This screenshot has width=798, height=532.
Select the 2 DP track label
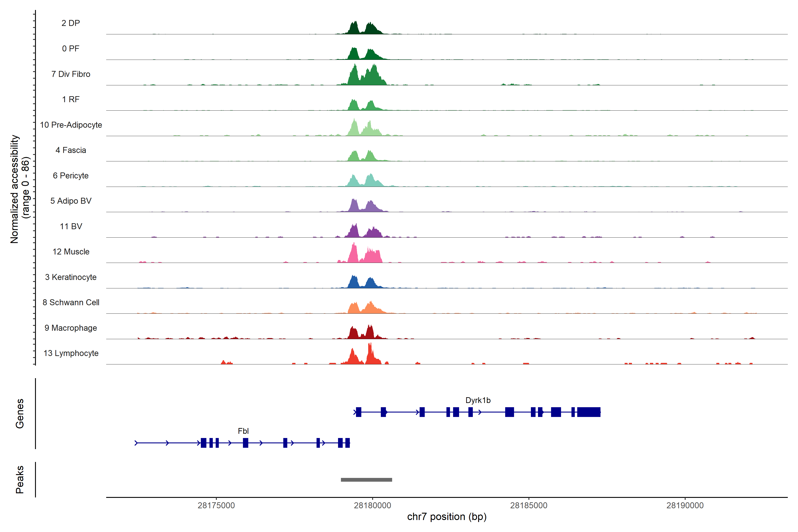click(x=70, y=23)
